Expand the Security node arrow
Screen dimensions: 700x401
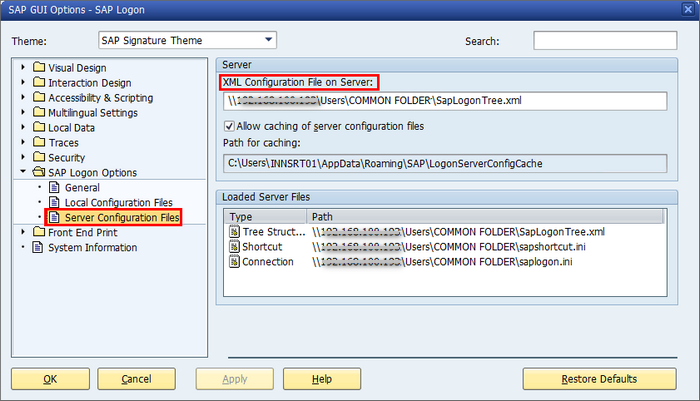pos(23,157)
